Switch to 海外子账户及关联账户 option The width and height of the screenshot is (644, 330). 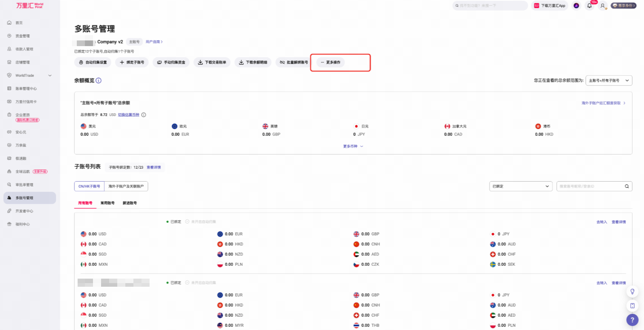[126, 186]
